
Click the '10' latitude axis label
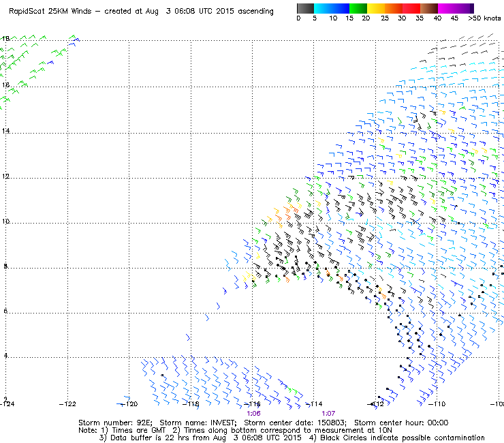click(x=5, y=221)
